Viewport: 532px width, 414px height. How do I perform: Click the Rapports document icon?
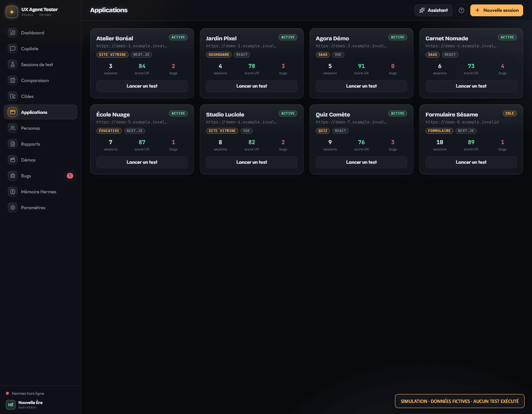[x=13, y=144]
